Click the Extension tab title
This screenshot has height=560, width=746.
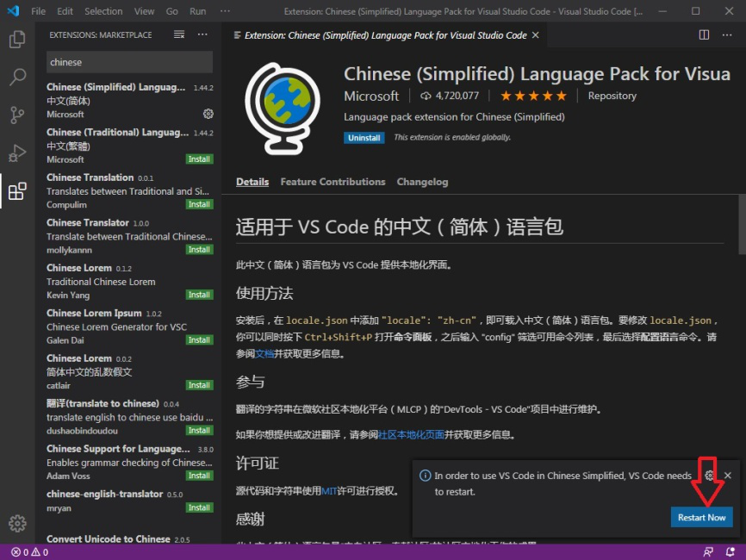pyautogui.click(x=385, y=35)
